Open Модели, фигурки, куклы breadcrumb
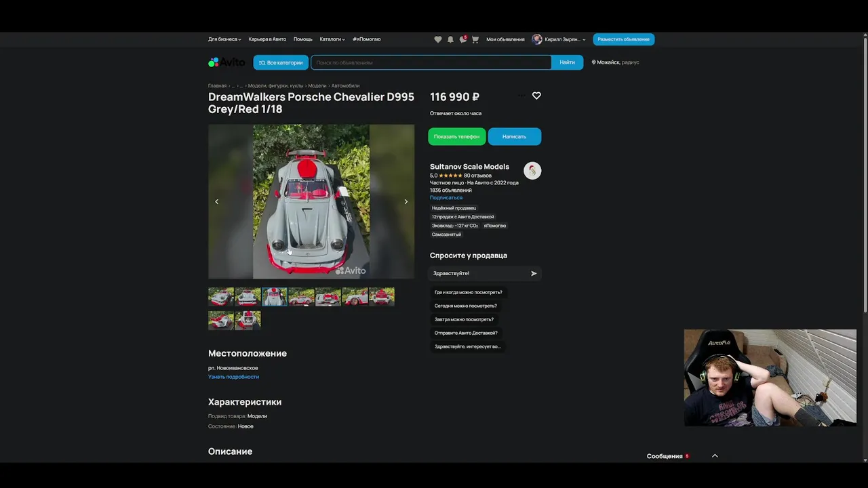This screenshot has width=868, height=488. 276,86
